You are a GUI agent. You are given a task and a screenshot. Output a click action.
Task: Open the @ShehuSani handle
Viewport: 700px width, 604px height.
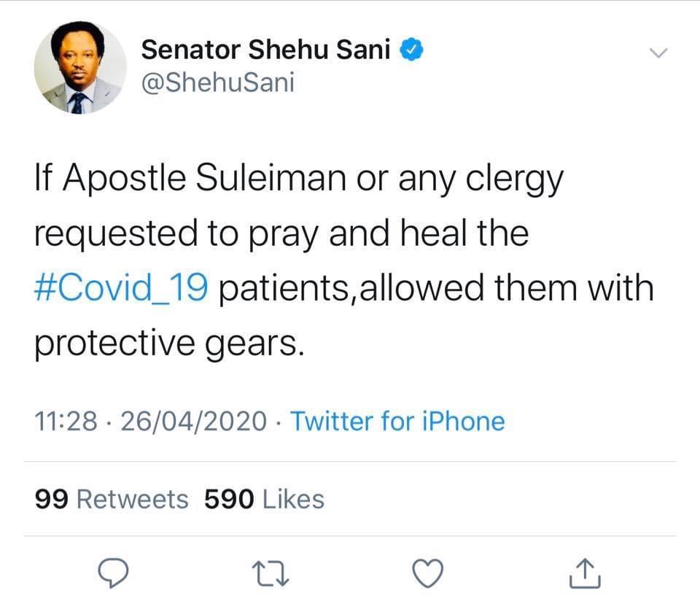(x=217, y=82)
